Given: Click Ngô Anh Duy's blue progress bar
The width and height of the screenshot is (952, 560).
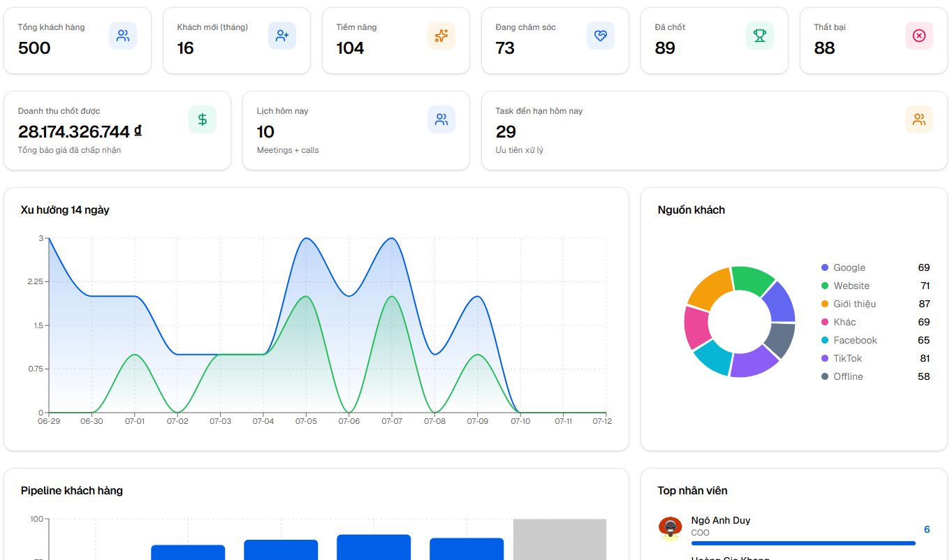Looking at the screenshot, I should click(803, 543).
